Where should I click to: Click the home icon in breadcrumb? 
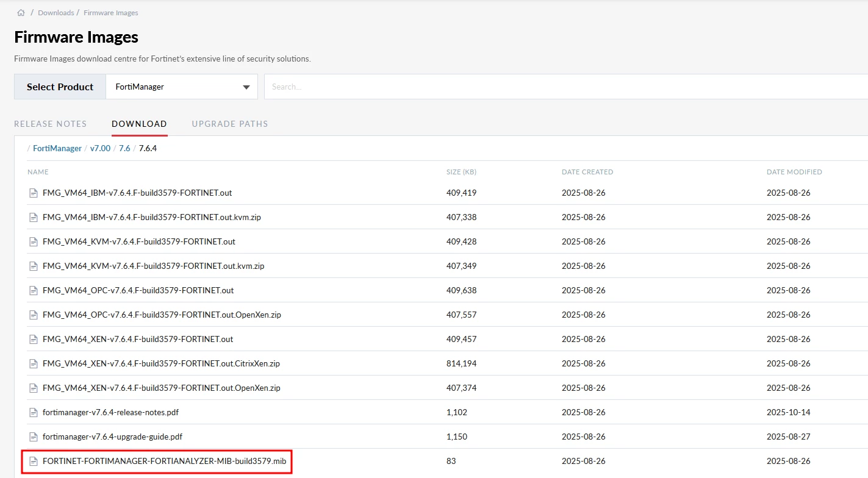[21, 13]
